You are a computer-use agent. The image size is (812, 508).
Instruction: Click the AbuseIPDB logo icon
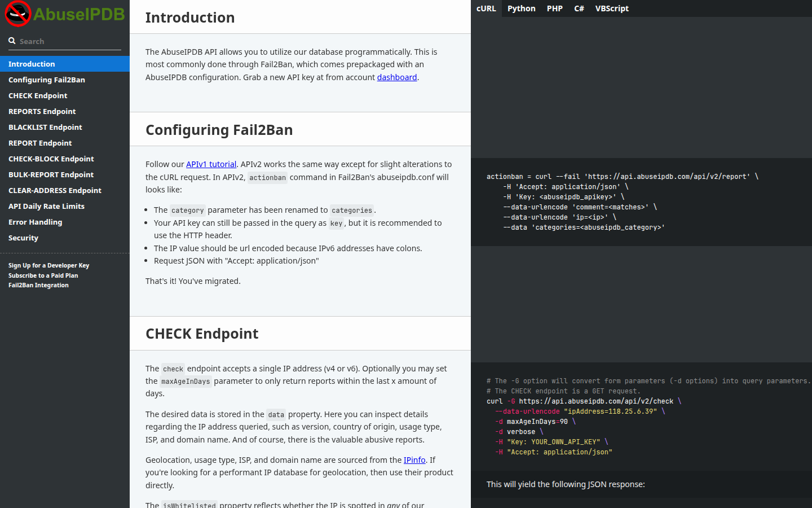pyautogui.click(x=17, y=14)
